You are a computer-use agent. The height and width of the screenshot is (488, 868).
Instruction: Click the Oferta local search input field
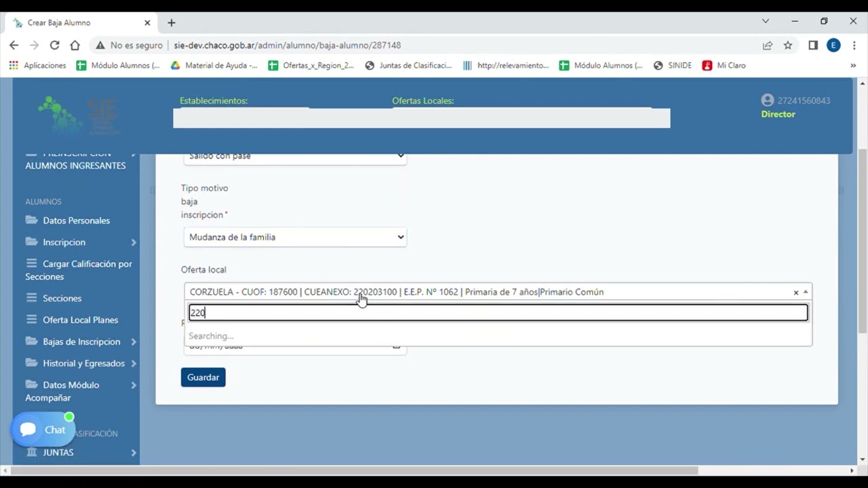point(498,312)
